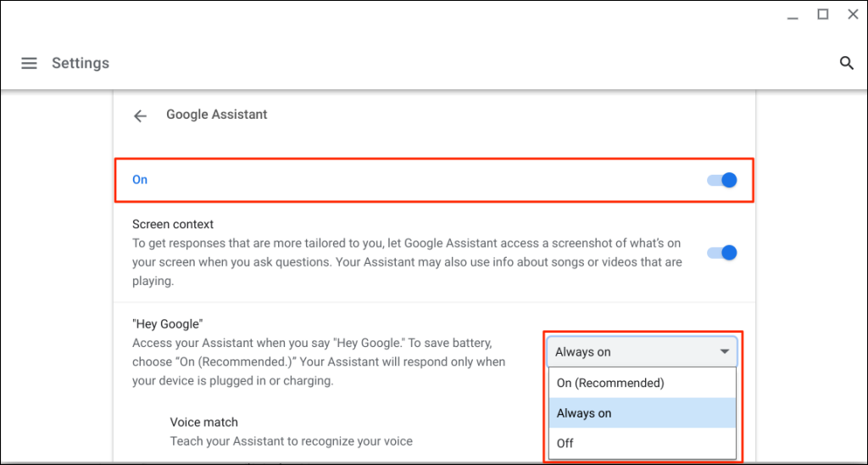Click the "Always on" combo box

632,351
